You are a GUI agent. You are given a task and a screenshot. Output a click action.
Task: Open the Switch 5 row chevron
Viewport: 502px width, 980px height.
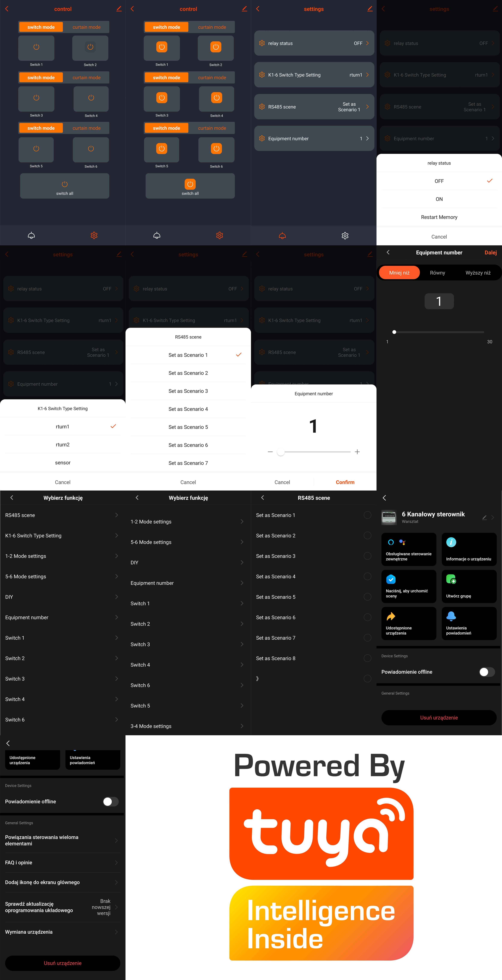pyautogui.click(x=242, y=706)
